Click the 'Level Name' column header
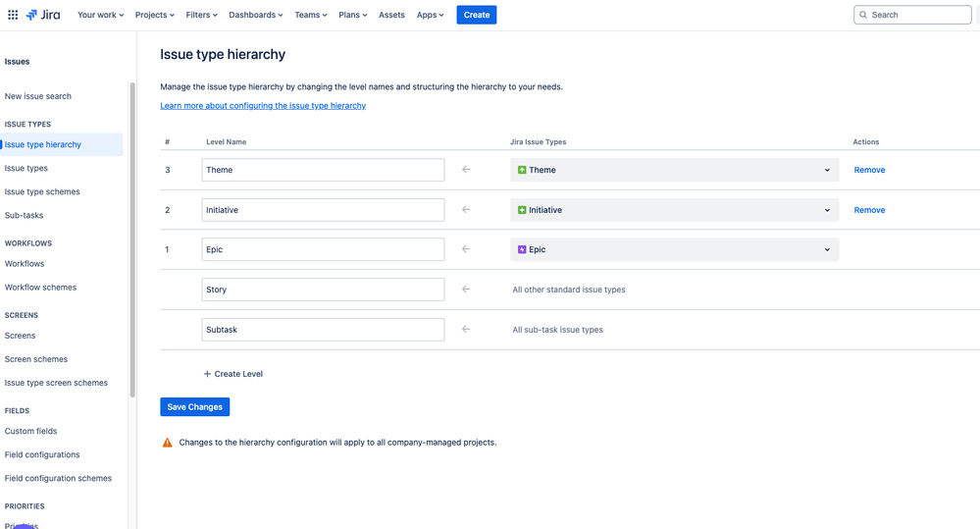980x529 pixels. [227, 142]
